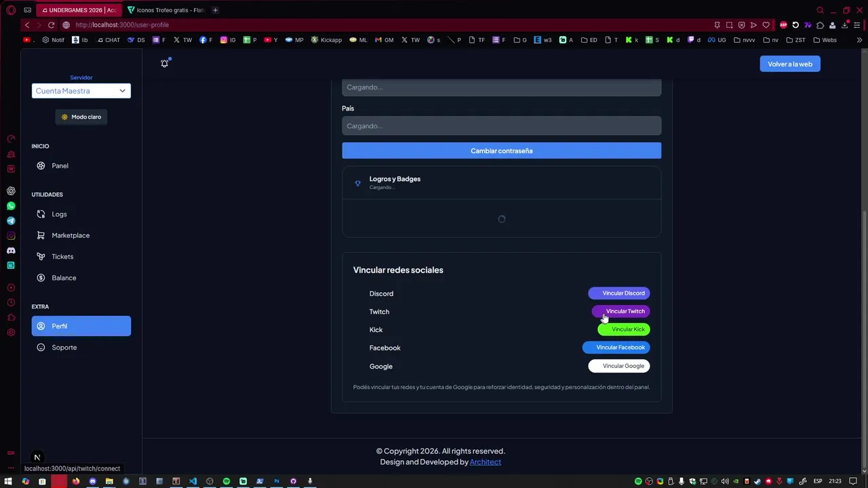Image resolution: width=868 pixels, height=488 pixels.
Task: Open Instagram in the Opera sidebar
Action: pyautogui.click(x=11, y=236)
